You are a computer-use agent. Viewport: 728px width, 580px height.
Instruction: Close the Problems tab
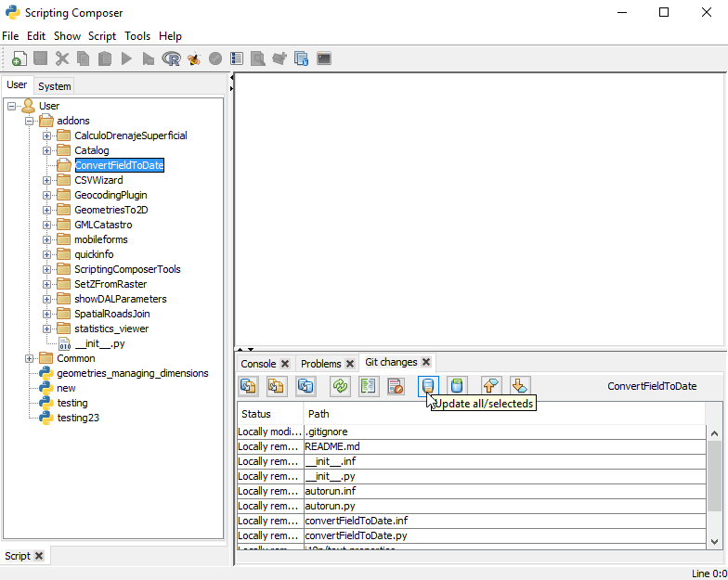pyautogui.click(x=349, y=364)
